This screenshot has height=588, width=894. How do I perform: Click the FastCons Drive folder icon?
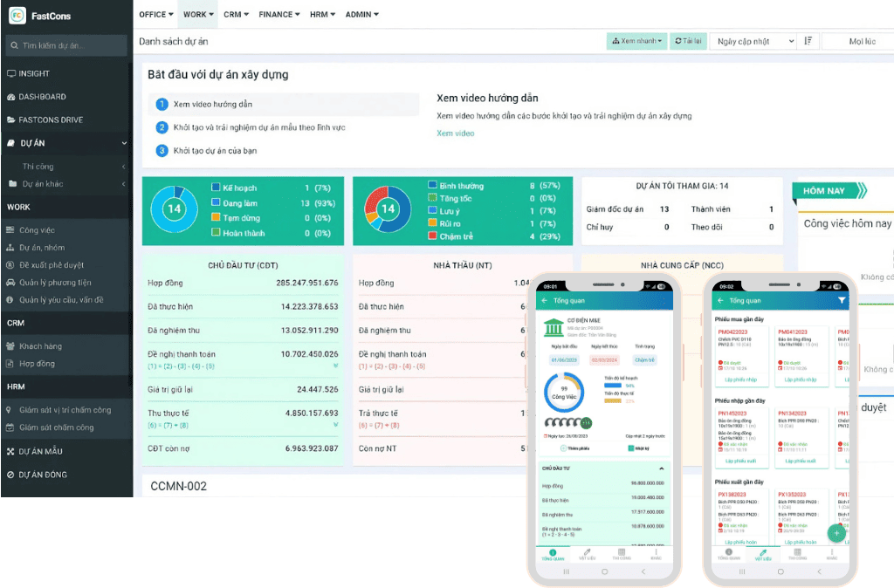pos(11,120)
